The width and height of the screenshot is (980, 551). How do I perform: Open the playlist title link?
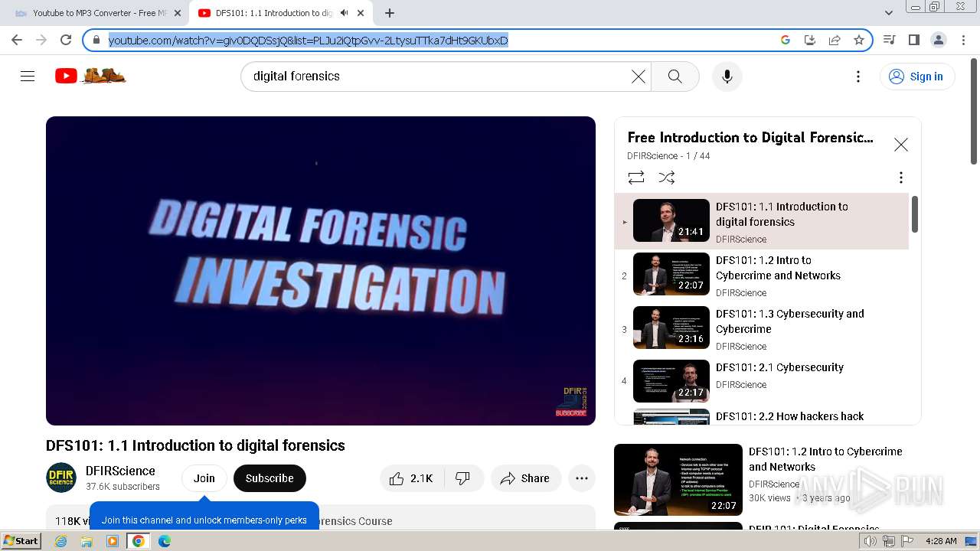point(750,138)
